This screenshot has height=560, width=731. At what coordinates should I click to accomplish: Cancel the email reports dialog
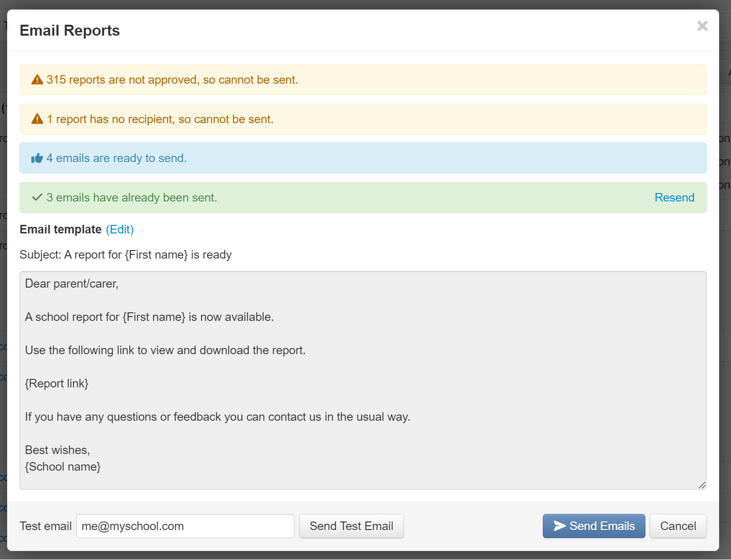678,526
